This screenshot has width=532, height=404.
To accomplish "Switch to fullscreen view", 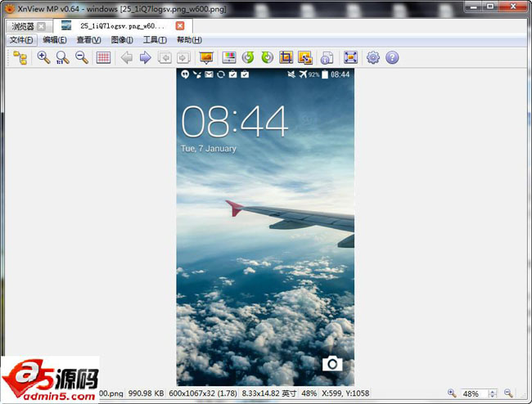I will tap(350, 57).
